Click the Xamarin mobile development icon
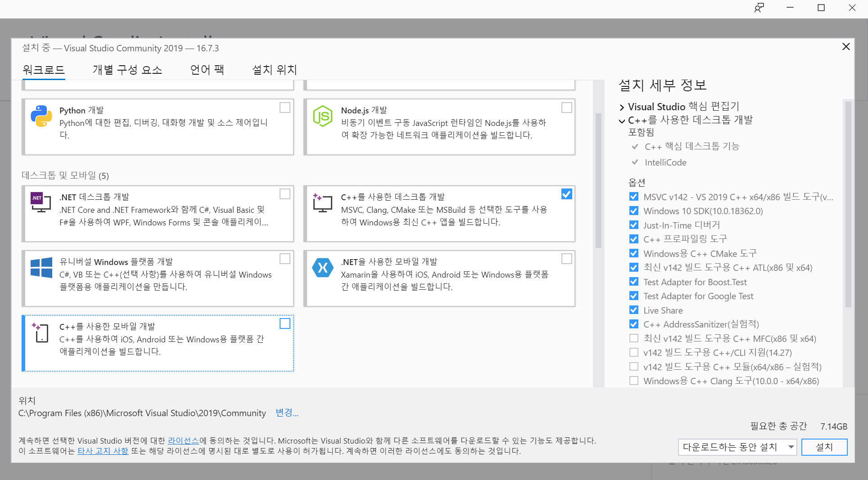The image size is (868, 480). 323,268
